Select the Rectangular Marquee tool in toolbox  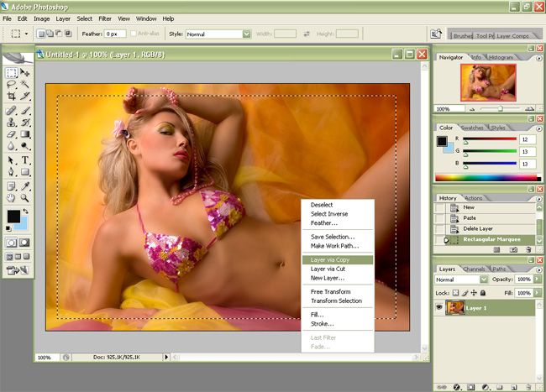pyautogui.click(x=12, y=72)
